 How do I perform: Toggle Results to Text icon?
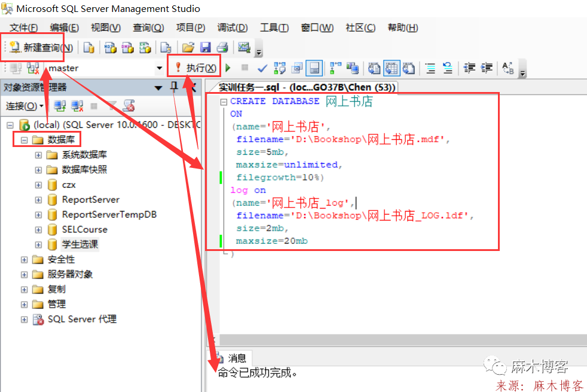pyautogui.click(x=374, y=68)
